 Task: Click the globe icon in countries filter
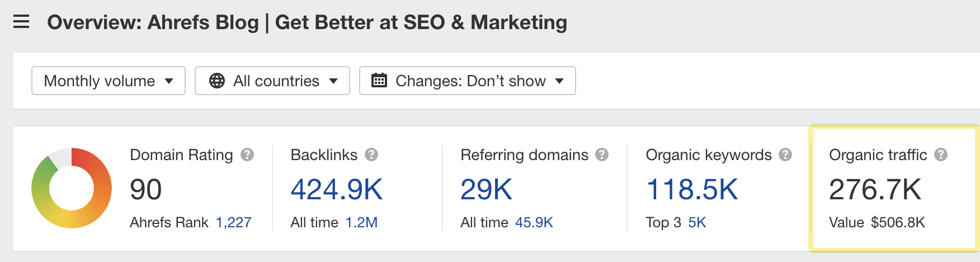pos(217,81)
